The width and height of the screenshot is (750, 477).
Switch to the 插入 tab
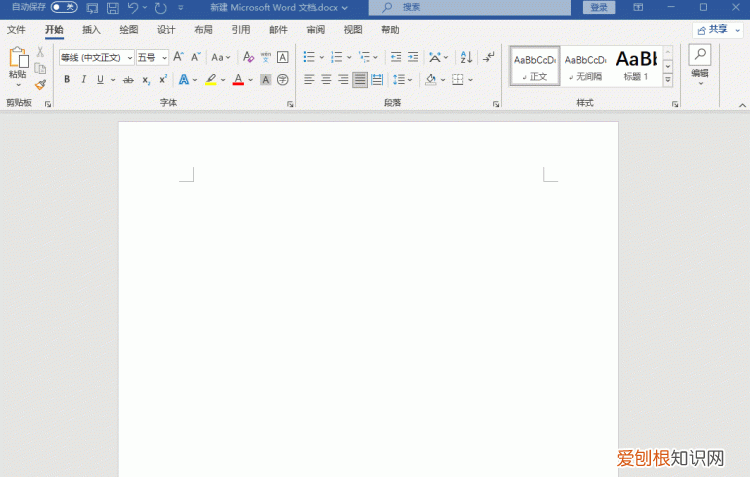(x=91, y=30)
